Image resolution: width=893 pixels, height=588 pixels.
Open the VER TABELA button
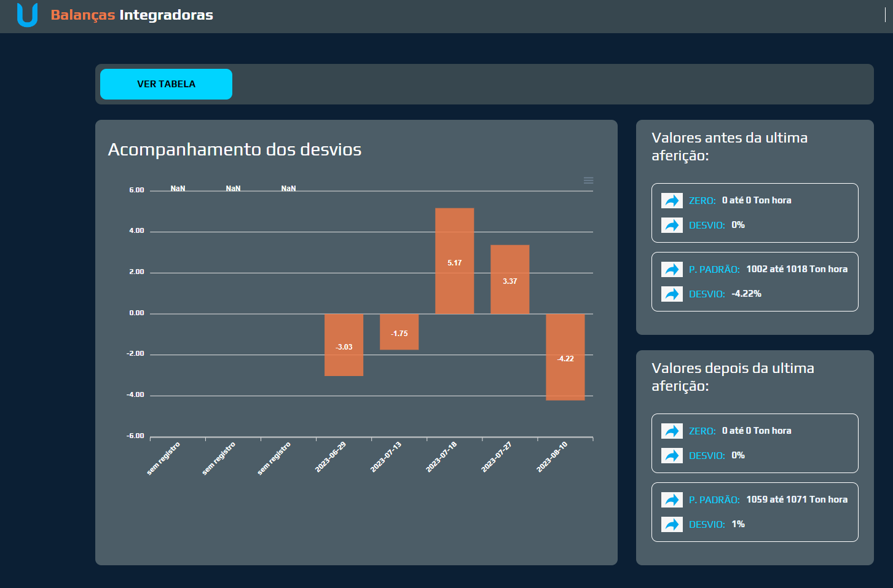pyautogui.click(x=166, y=84)
